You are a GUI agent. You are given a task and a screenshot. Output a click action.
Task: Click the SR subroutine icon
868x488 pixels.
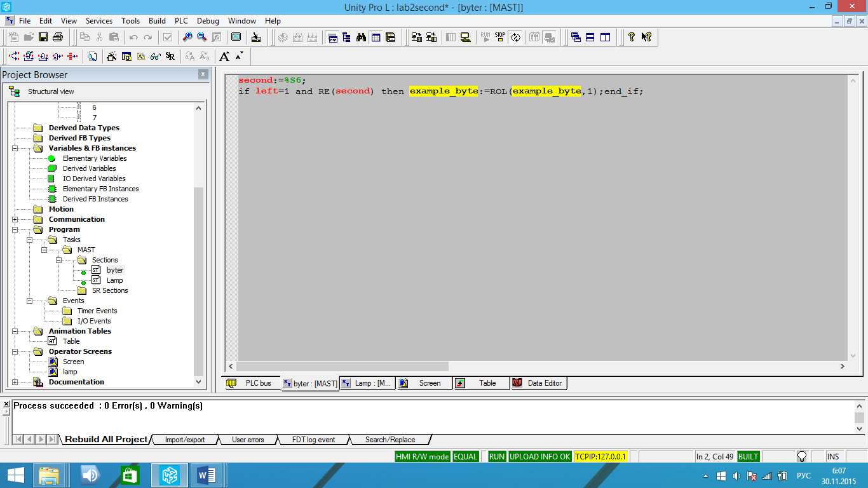pyautogui.click(x=170, y=57)
